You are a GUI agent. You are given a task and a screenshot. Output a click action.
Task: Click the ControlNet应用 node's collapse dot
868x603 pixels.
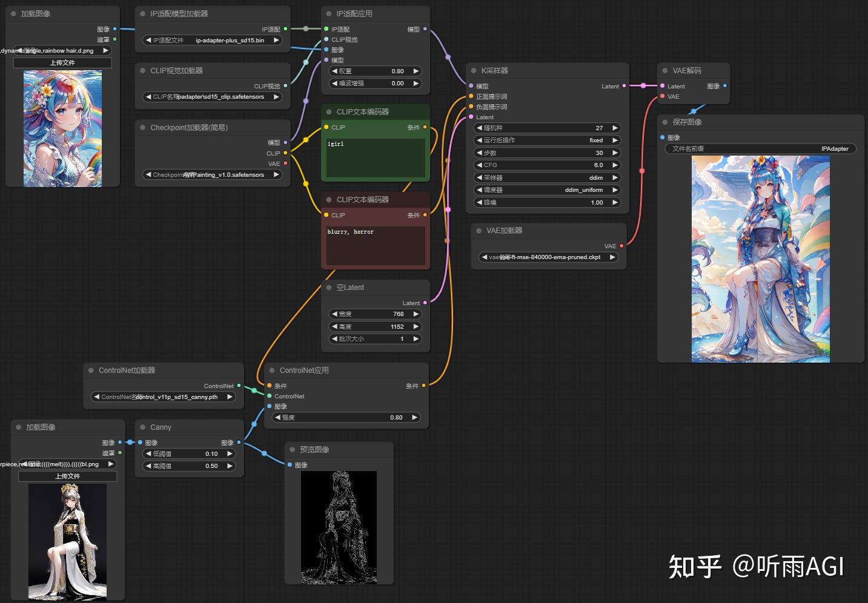[272, 371]
